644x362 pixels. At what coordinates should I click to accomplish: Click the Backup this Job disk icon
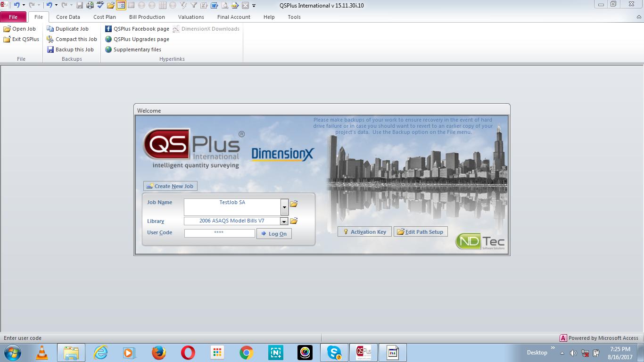click(50, 49)
